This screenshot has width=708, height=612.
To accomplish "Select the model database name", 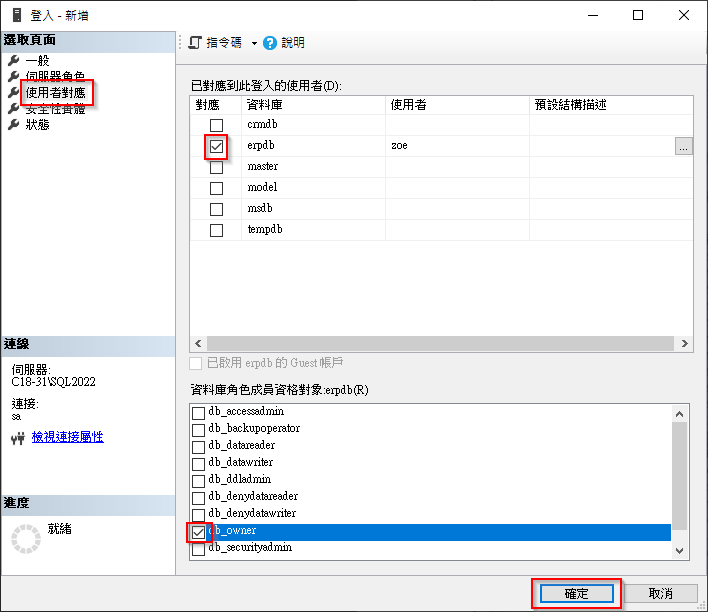I will 262,187.
